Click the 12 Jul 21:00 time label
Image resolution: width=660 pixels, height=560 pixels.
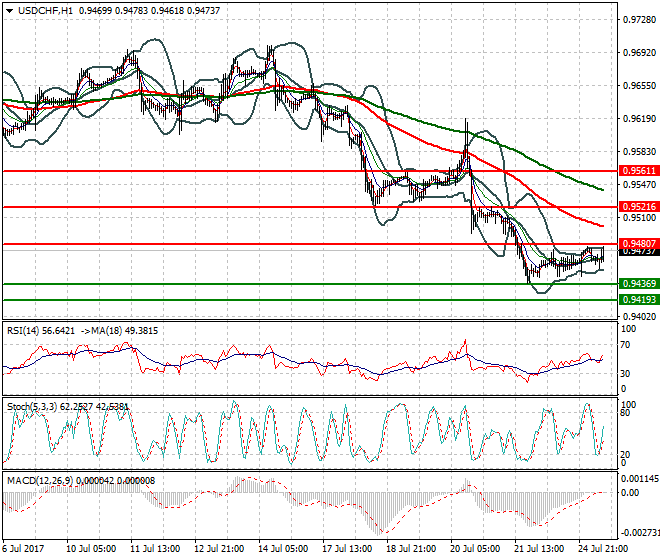pos(219,549)
